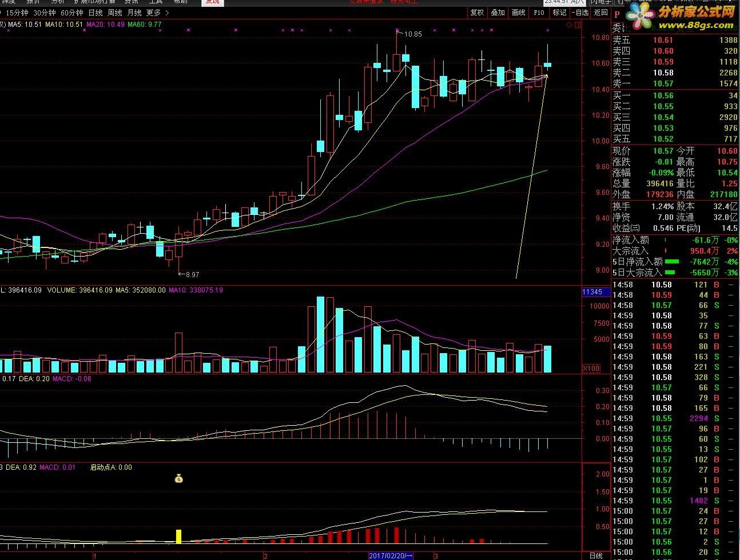Click the 复权 adjustment button
Image resolution: width=740 pixels, height=560 pixels.
point(477,13)
